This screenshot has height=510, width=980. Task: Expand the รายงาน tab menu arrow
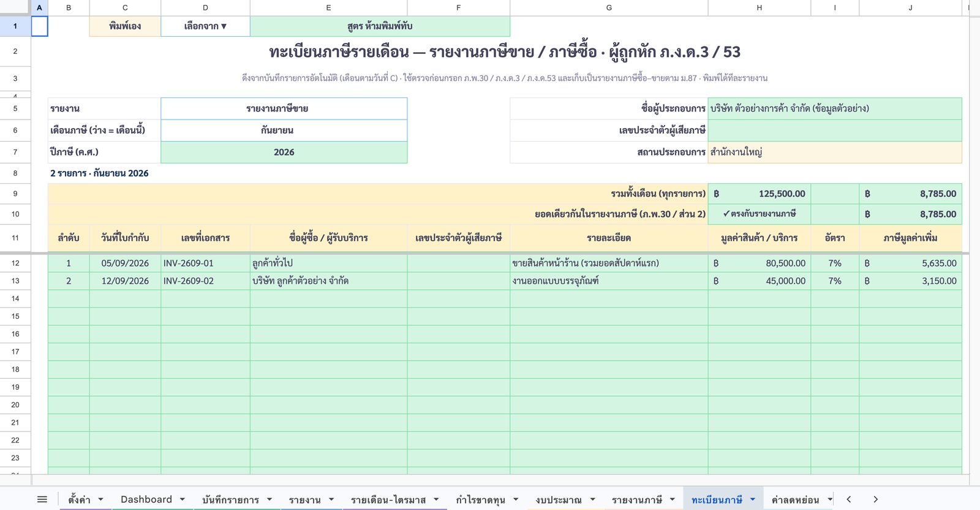331,500
